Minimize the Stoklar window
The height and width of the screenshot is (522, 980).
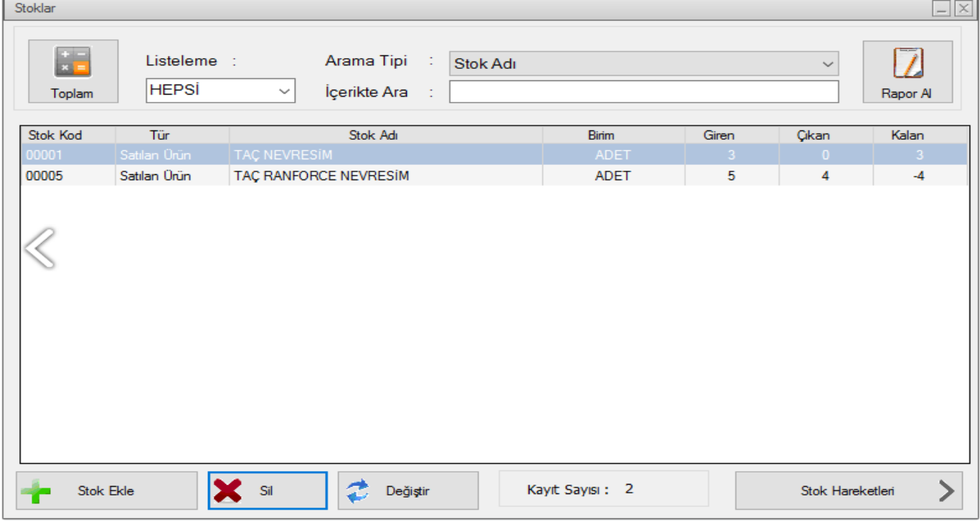(x=941, y=9)
